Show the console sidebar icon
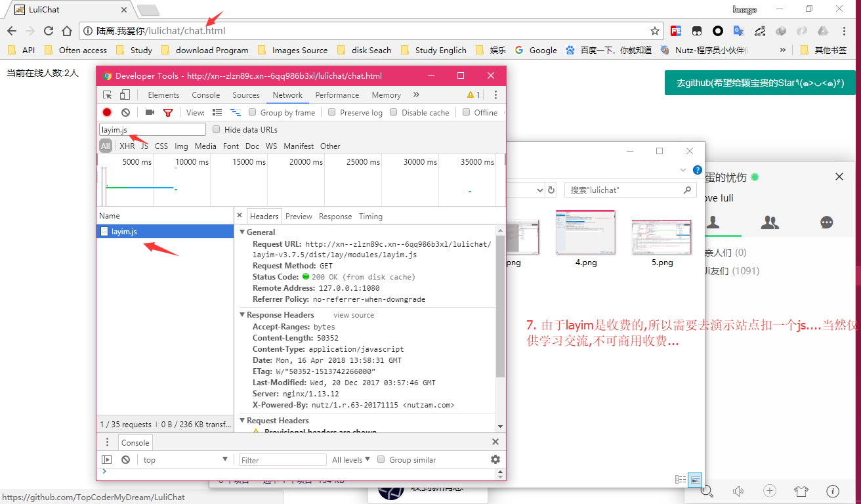Image resolution: width=861 pixels, height=504 pixels. pyautogui.click(x=106, y=460)
